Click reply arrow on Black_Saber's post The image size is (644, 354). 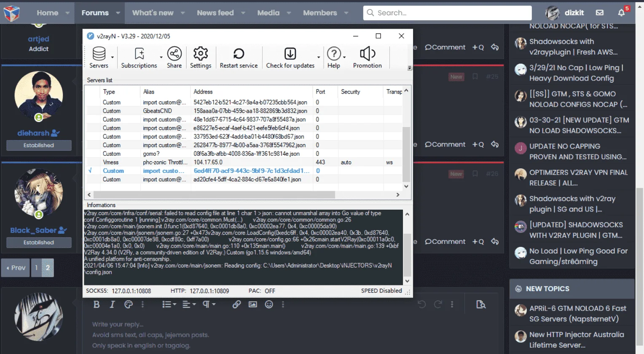coord(495,241)
